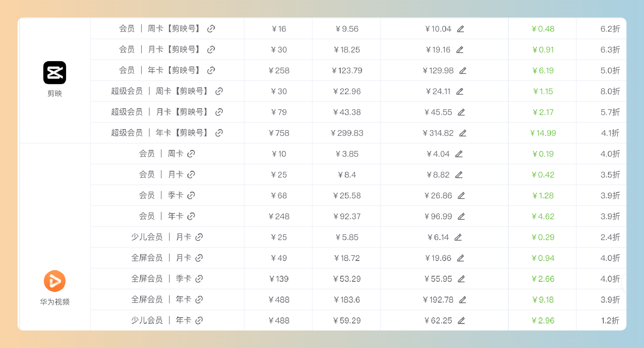Image resolution: width=644 pixels, height=348 pixels.
Task: Edit the ¥45.55 price
Action: pyautogui.click(x=461, y=112)
